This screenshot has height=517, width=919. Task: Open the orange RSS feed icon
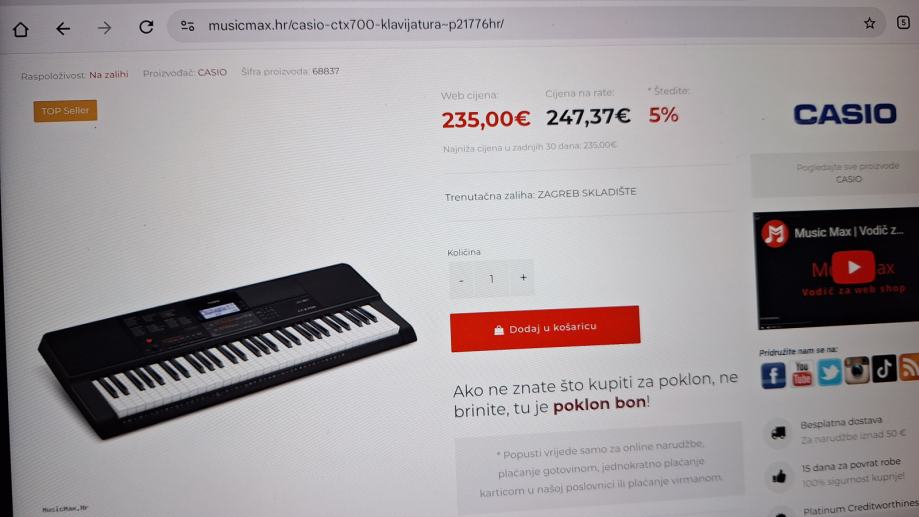[909, 367]
